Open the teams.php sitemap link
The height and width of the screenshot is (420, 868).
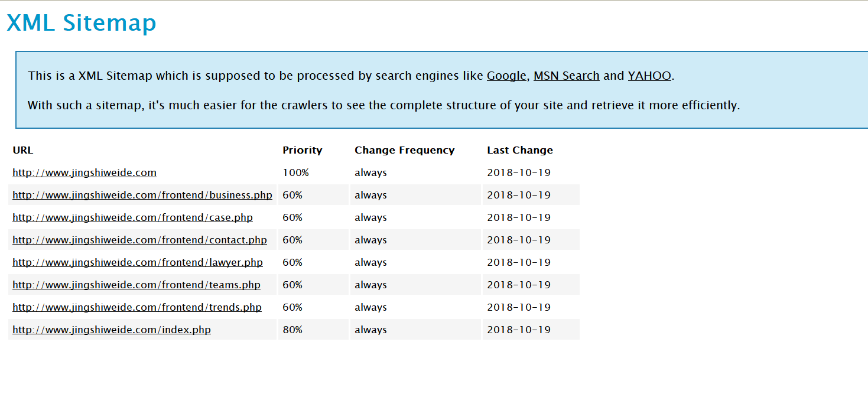click(136, 285)
